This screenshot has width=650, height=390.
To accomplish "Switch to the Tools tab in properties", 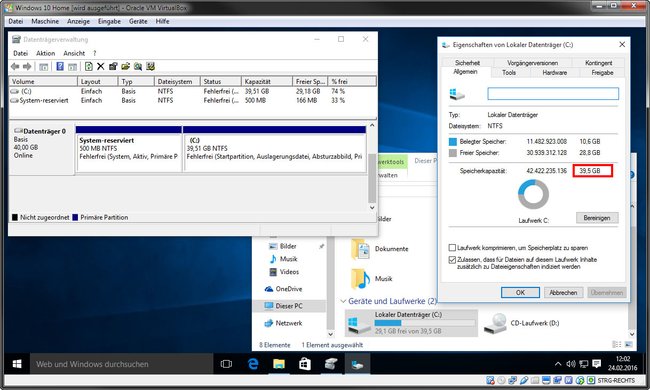I will click(x=509, y=73).
